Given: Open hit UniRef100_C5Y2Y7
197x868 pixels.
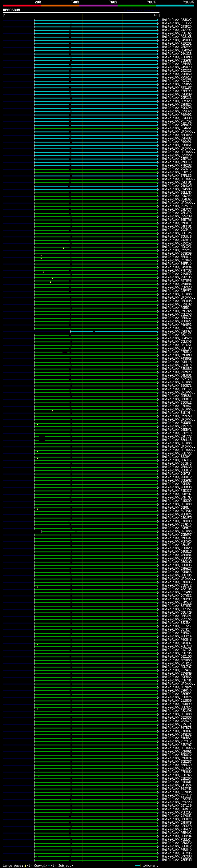Looking at the screenshot, I should point(176,250).
